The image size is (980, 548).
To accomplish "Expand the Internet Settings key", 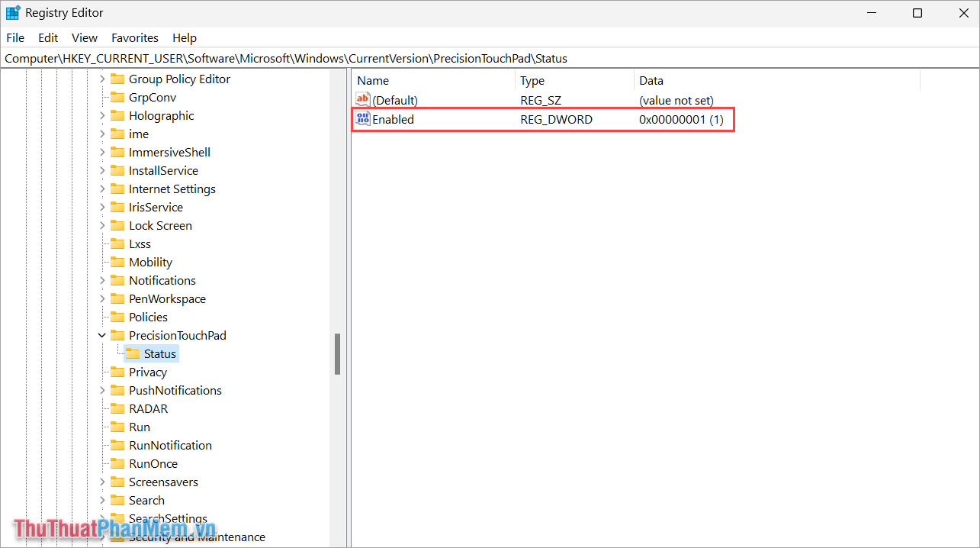I will [102, 189].
